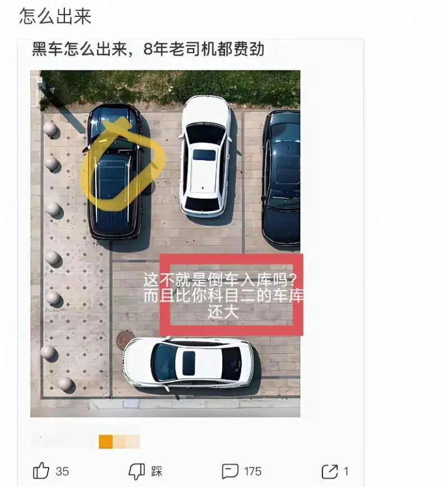
Task: Click the share count number 1
Action: pos(346,471)
